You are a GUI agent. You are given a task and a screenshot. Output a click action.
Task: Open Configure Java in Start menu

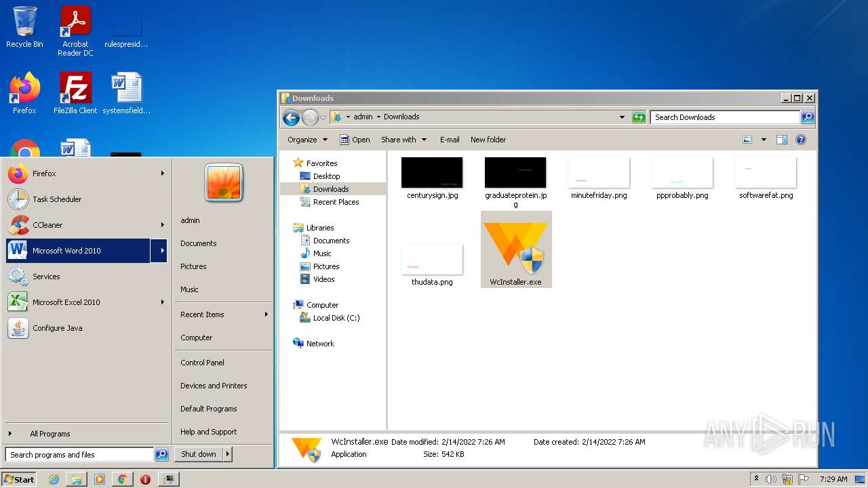coord(87,328)
